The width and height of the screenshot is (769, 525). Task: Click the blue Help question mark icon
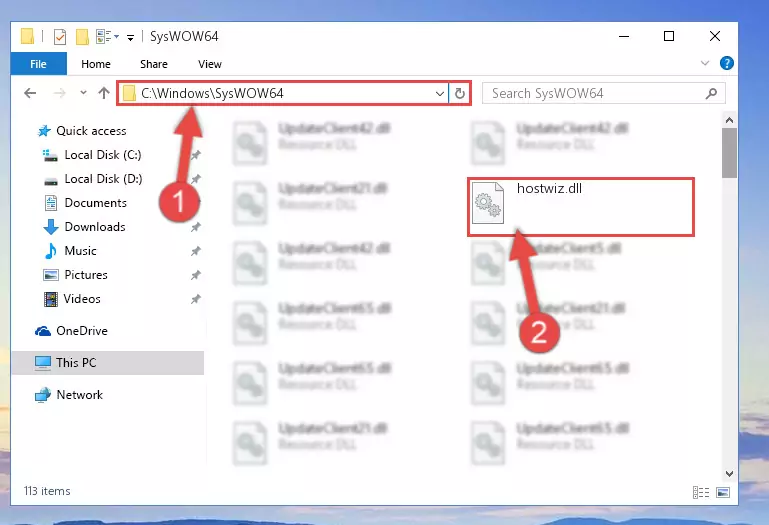(x=726, y=63)
